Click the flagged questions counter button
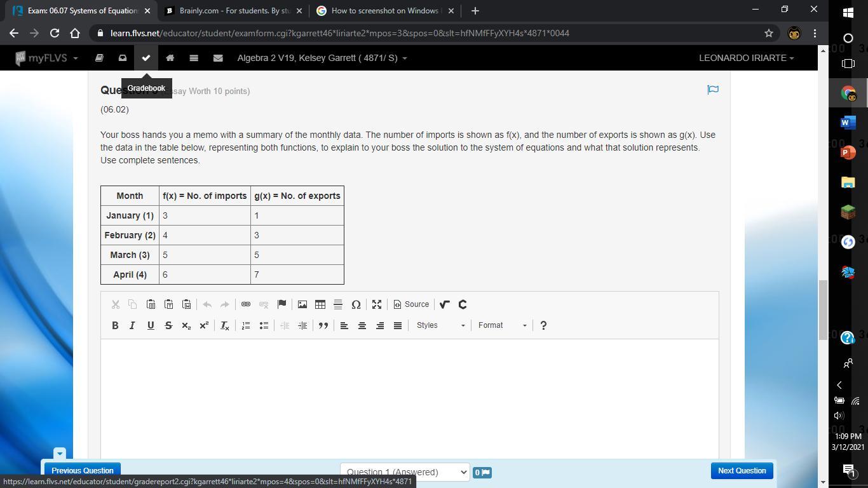Image resolution: width=868 pixels, height=488 pixels. 482,472
